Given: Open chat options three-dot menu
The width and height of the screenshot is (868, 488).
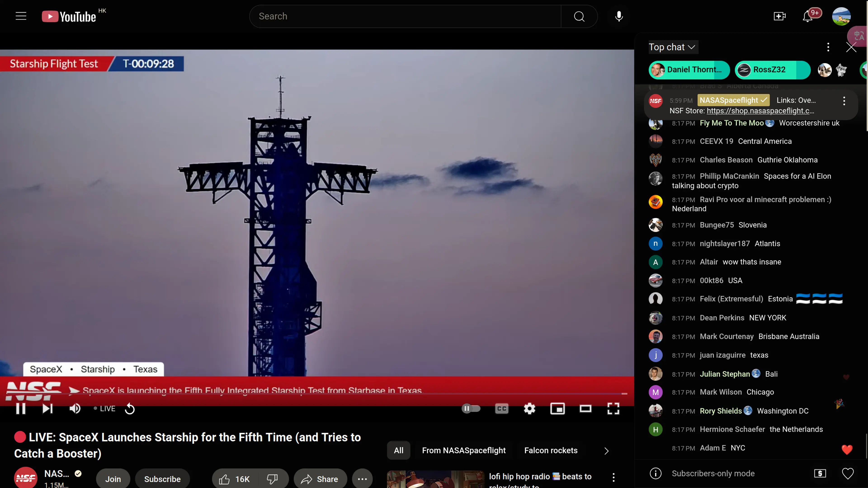Looking at the screenshot, I should click(x=828, y=47).
